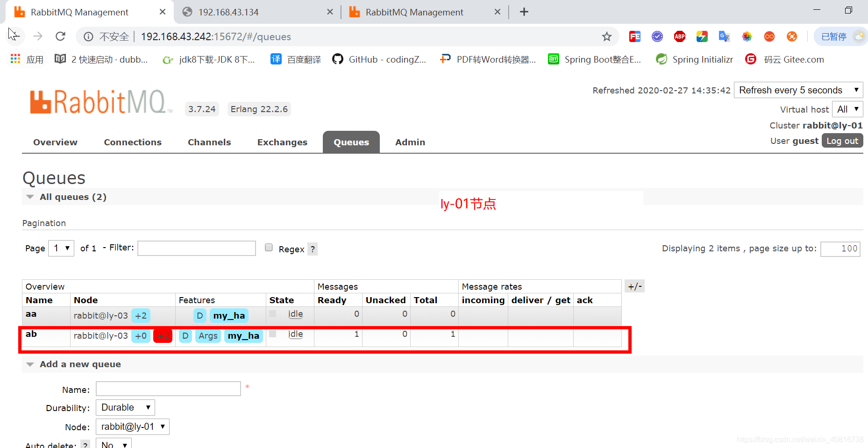The width and height of the screenshot is (868, 448).
Task: Open GitHub - codingZ bookmark
Action: click(x=379, y=59)
